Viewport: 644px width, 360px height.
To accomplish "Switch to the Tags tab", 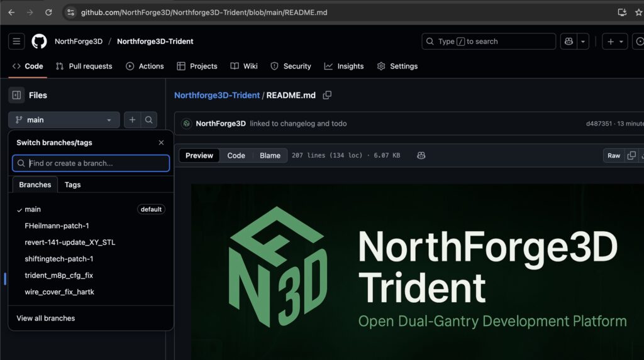I will (72, 185).
